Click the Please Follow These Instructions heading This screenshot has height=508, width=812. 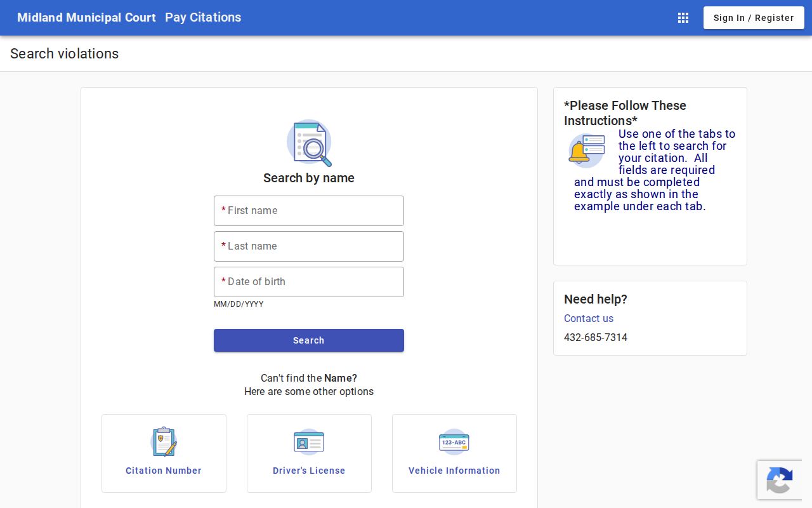625,113
